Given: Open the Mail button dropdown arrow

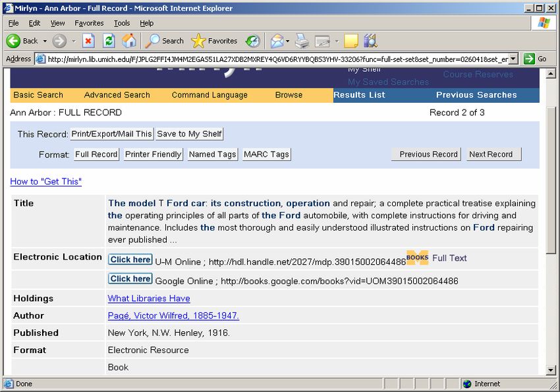Looking at the screenshot, I should (287, 41).
